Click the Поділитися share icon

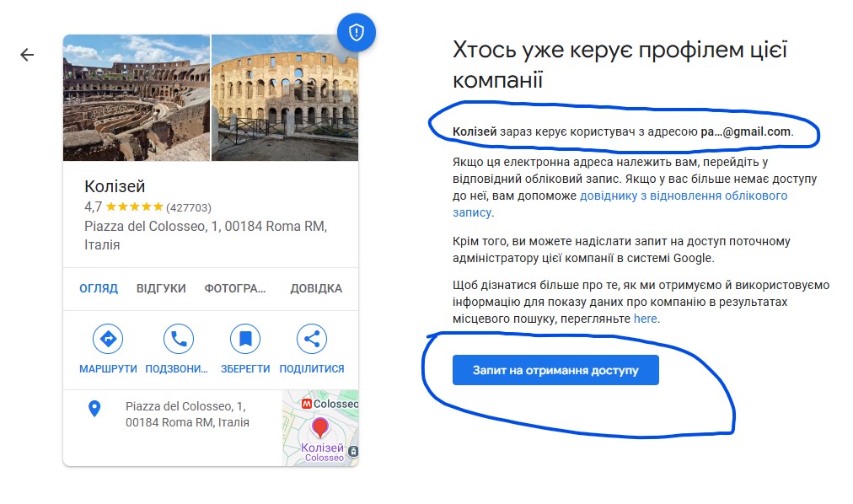pyautogui.click(x=312, y=339)
